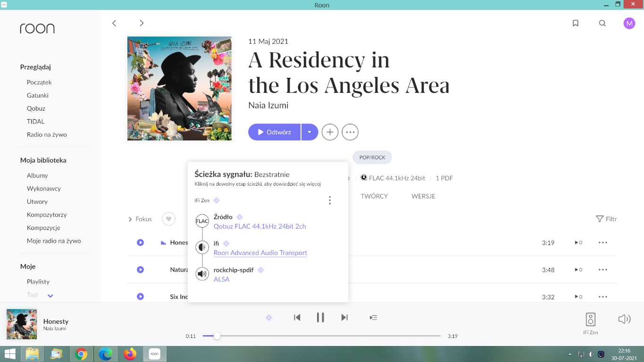
Task: Open Kompozytorzy in the library
Action: click(47, 214)
